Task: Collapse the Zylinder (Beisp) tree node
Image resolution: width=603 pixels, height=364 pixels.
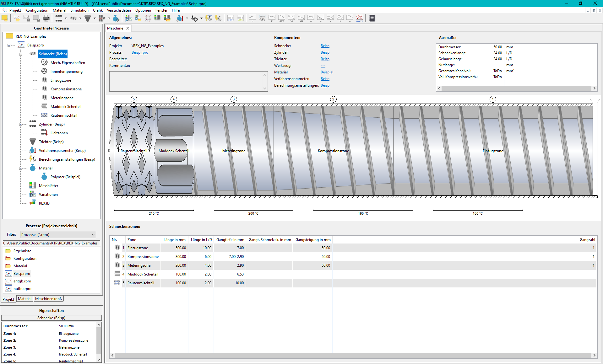Action: [x=21, y=124]
